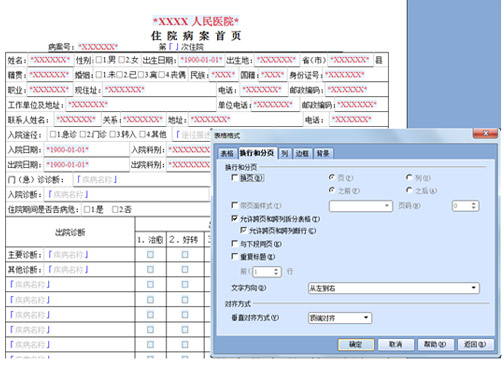Check the 与下段同页 option
This screenshot has width=502, height=366.
pyautogui.click(x=235, y=244)
